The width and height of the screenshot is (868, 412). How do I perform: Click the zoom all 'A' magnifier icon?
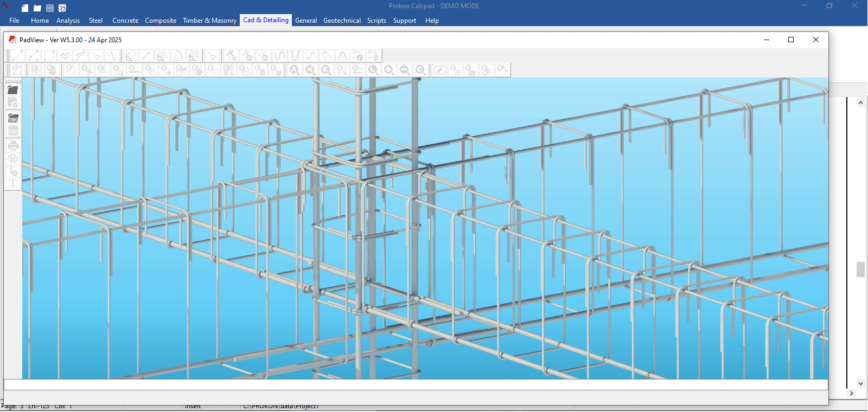click(x=295, y=70)
